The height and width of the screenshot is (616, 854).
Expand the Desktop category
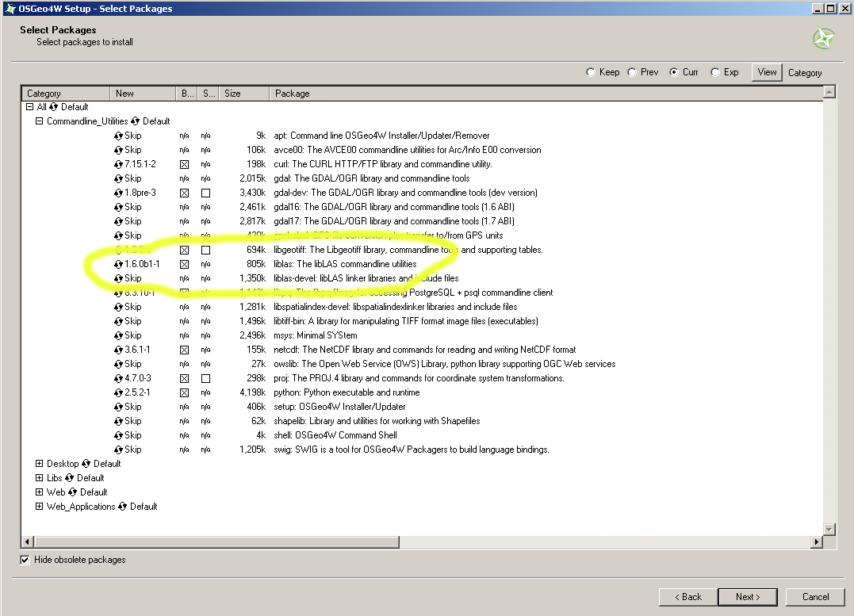click(x=39, y=464)
